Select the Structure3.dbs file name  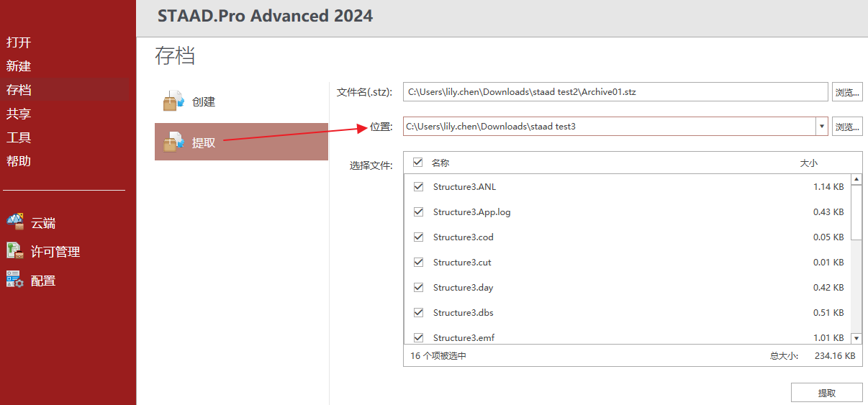(464, 313)
